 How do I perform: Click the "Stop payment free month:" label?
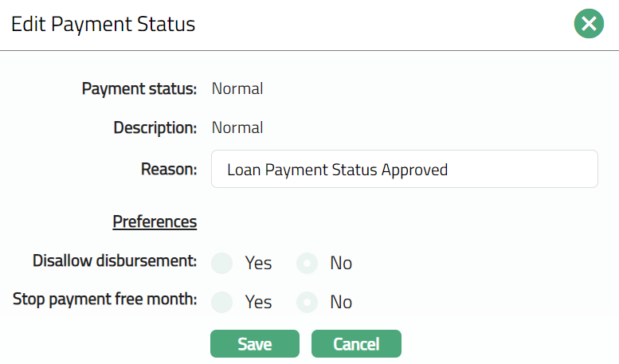click(x=105, y=299)
